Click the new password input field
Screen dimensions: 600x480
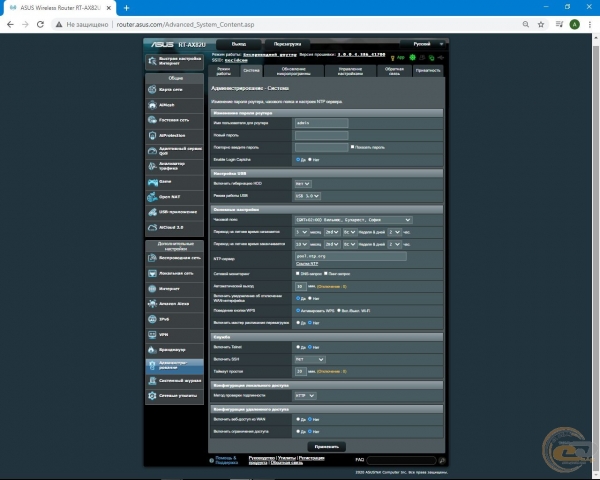click(x=321, y=135)
